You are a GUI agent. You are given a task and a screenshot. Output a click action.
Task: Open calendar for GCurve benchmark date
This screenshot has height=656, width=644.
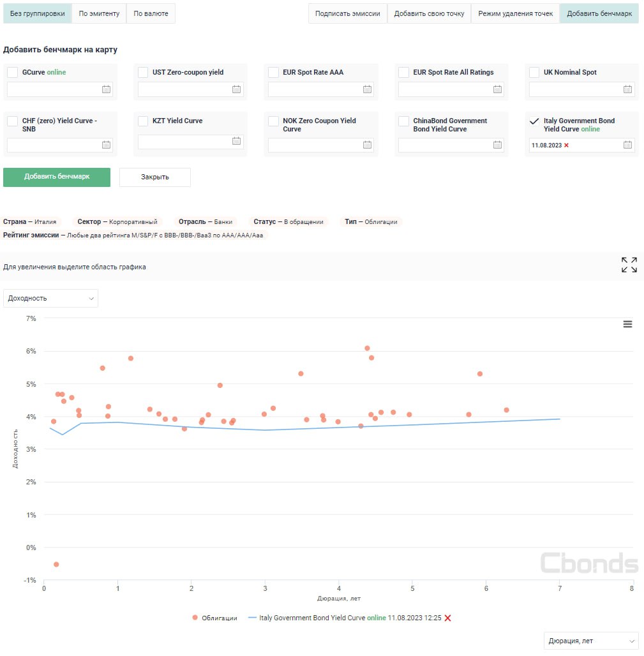[107, 89]
